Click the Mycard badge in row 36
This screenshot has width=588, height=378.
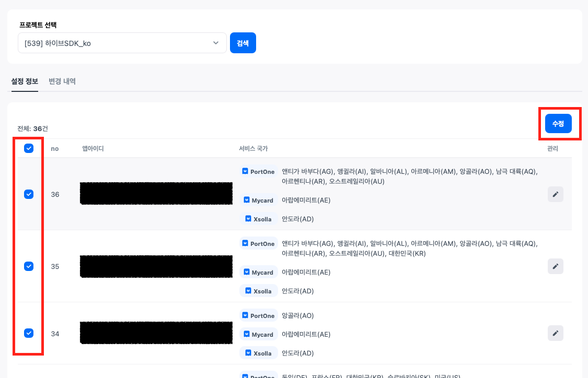[x=259, y=200]
